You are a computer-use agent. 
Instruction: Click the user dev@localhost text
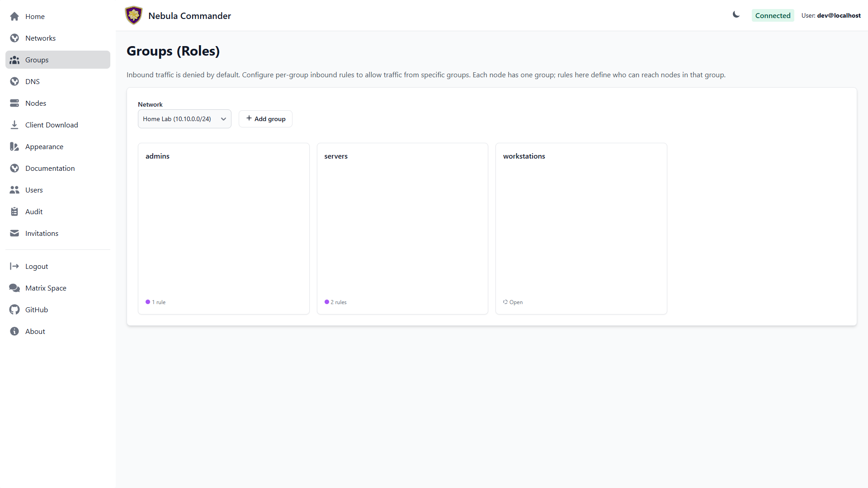point(839,15)
